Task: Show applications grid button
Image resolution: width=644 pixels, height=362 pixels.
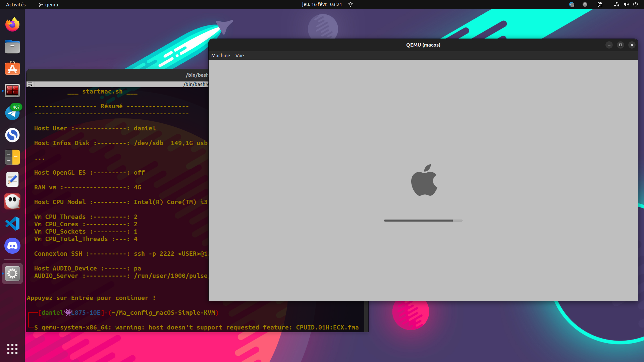Action: tap(12, 349)
